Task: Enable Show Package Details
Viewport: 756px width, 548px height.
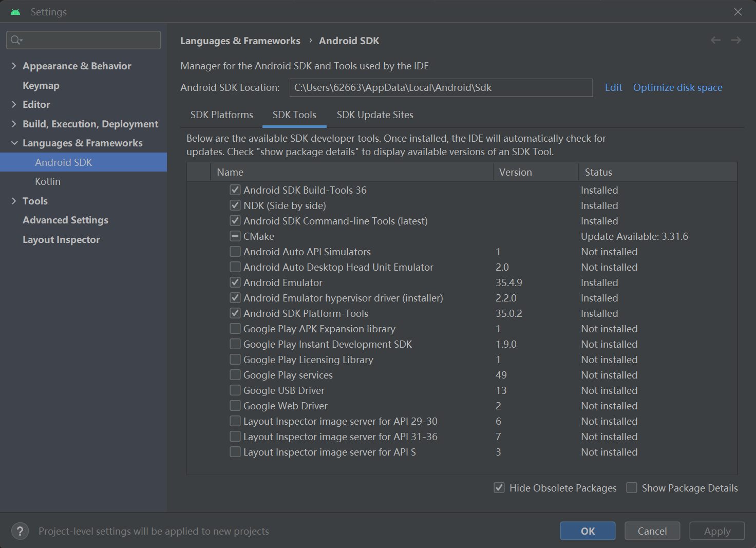Action: point(632,488)
